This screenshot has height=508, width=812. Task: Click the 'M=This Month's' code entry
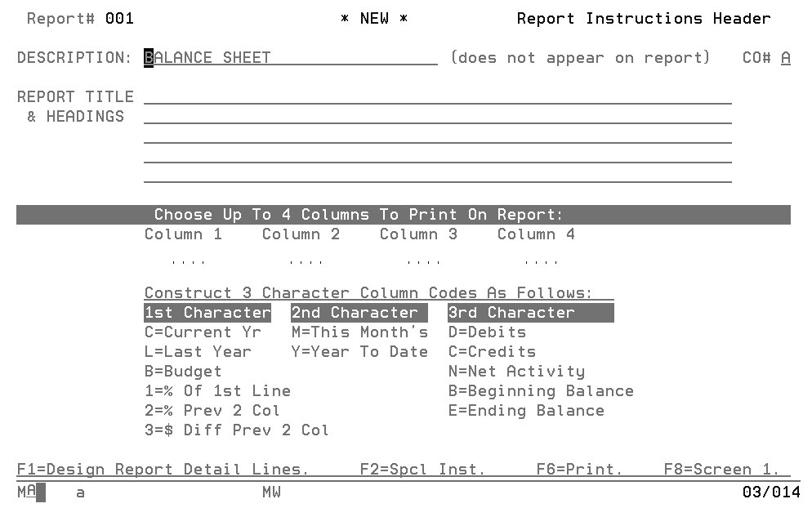pos(359,332)
